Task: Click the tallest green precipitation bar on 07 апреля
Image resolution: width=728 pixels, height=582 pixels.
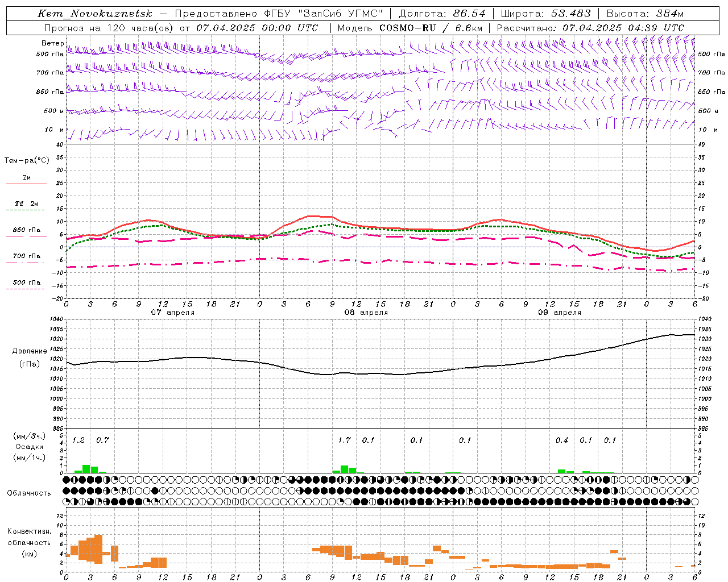Action: pyautogui.click(x=86, y=469)
